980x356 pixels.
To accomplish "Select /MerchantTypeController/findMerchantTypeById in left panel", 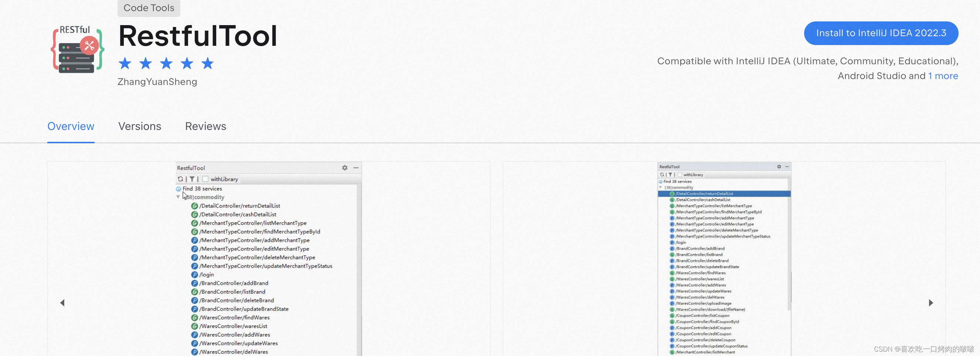I will tap(260, 232).
